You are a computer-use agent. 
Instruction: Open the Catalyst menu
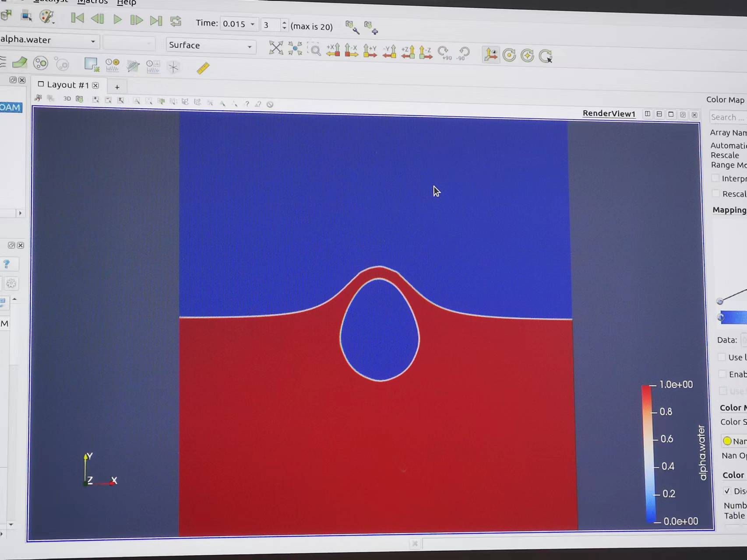[x=51, y=1]
